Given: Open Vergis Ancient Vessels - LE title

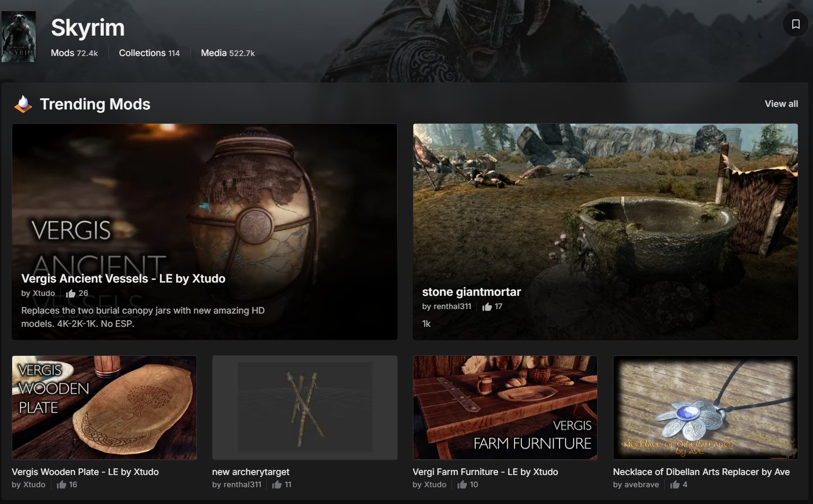Looking at the screenshot, I should (123, 278).
